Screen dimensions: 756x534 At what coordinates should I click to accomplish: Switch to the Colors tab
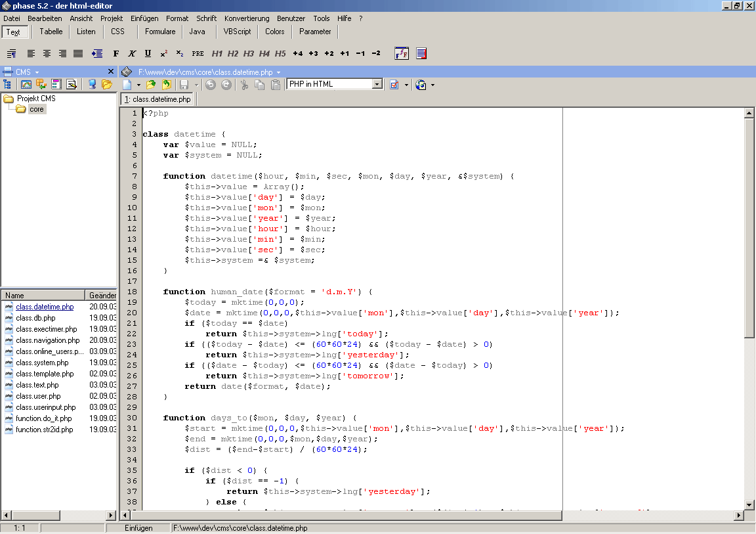click(x=275, y=32)
